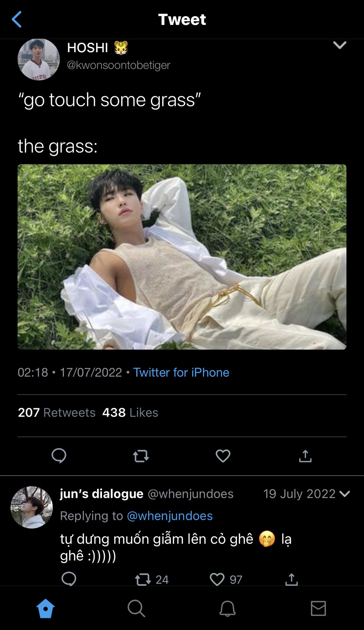View the list of 207 Retweets
The image size is (364, 630).
[x=57, y=412]
